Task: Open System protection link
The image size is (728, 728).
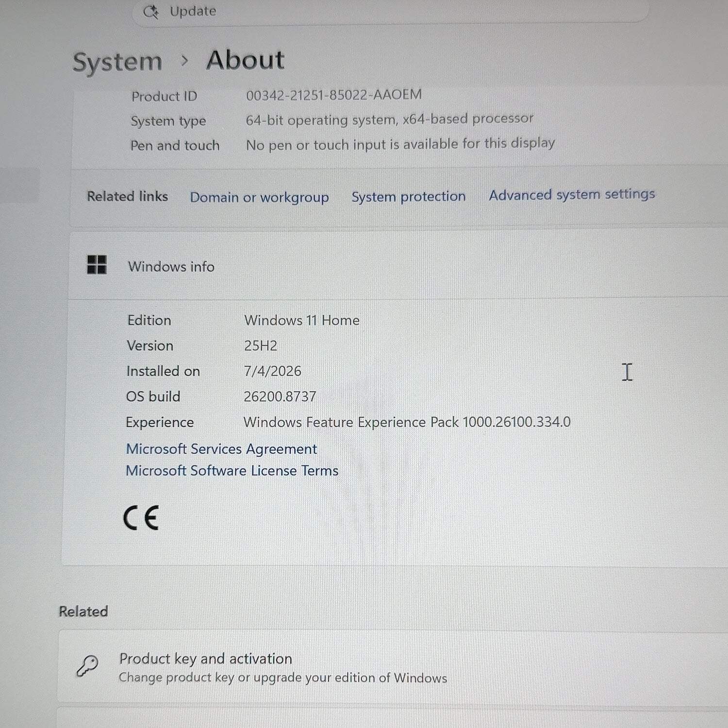Action: 408,196
